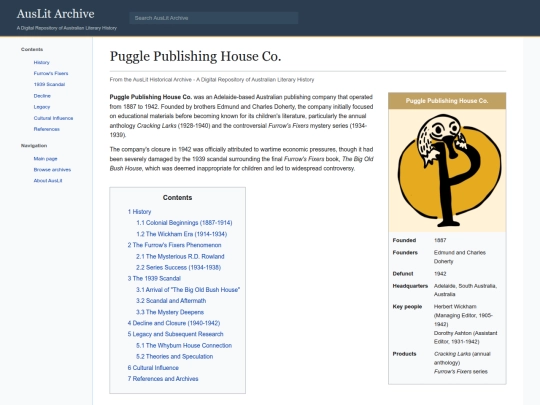Select Decline in the sidebar
Viewport: 540px width, 405px height.
click(42, 96)
